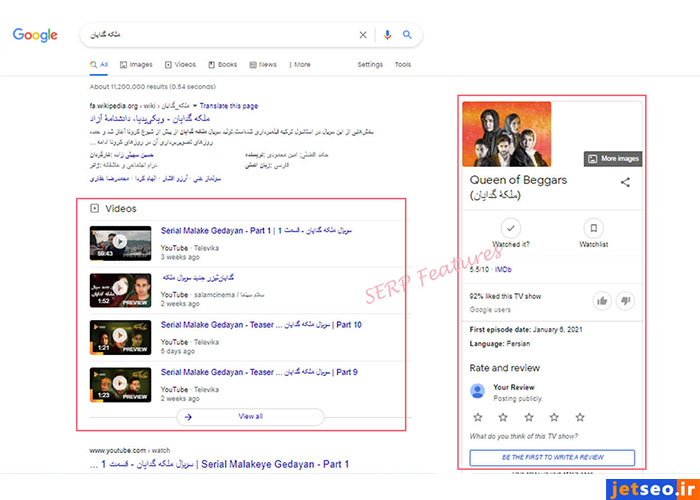This screenshot has height=500, width=700.
Task: Expand the More search options menu
Action: (300, 65)
